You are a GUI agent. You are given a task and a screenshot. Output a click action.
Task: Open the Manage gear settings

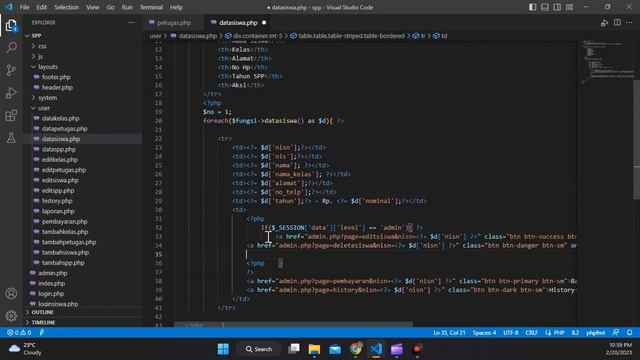[x=11, y=316]
